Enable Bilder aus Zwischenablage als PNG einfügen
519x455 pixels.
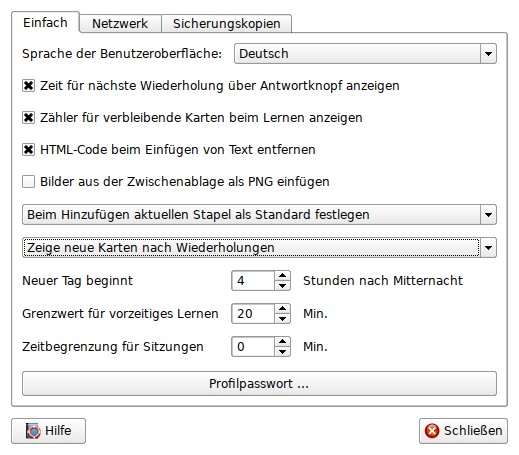(28, 182)
